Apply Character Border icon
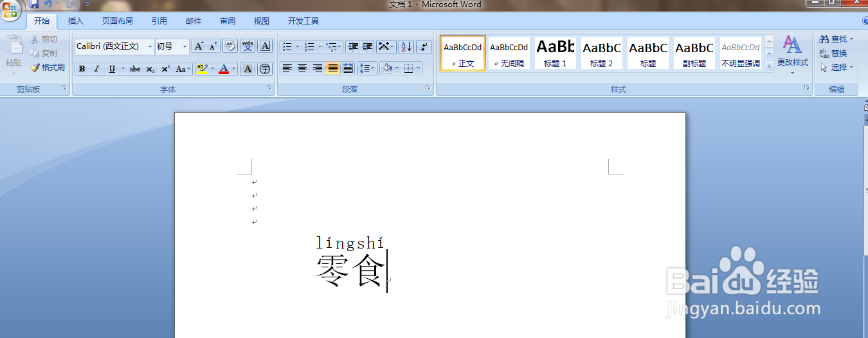 click(x=265, y=46)
